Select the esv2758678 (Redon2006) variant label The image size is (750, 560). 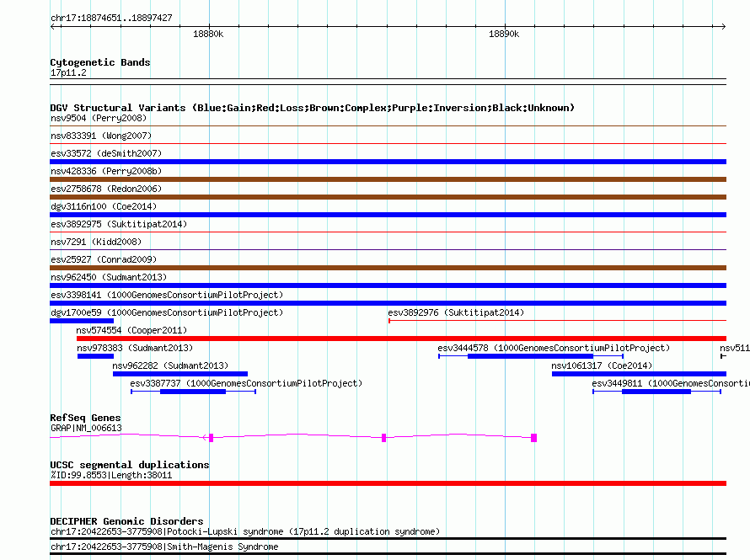pos(106,189)
